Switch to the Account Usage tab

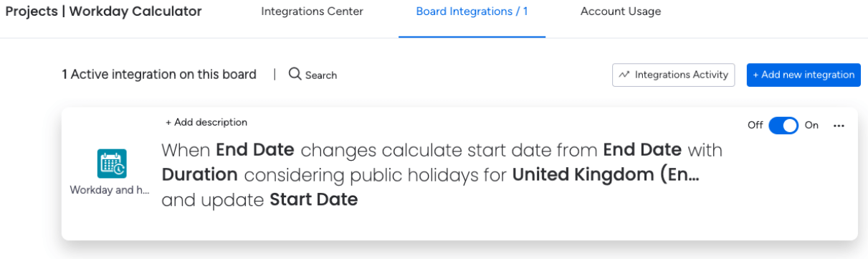(621, 11)
